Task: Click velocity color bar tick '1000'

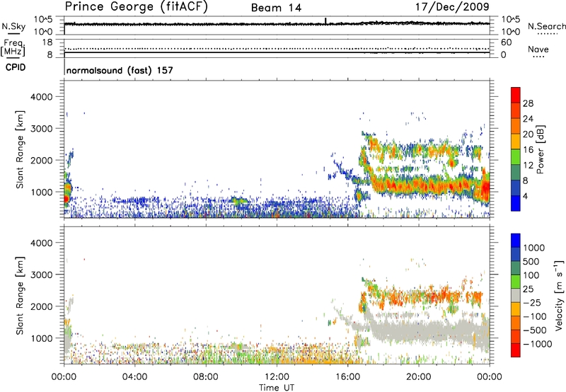Action: coord(533,248)
